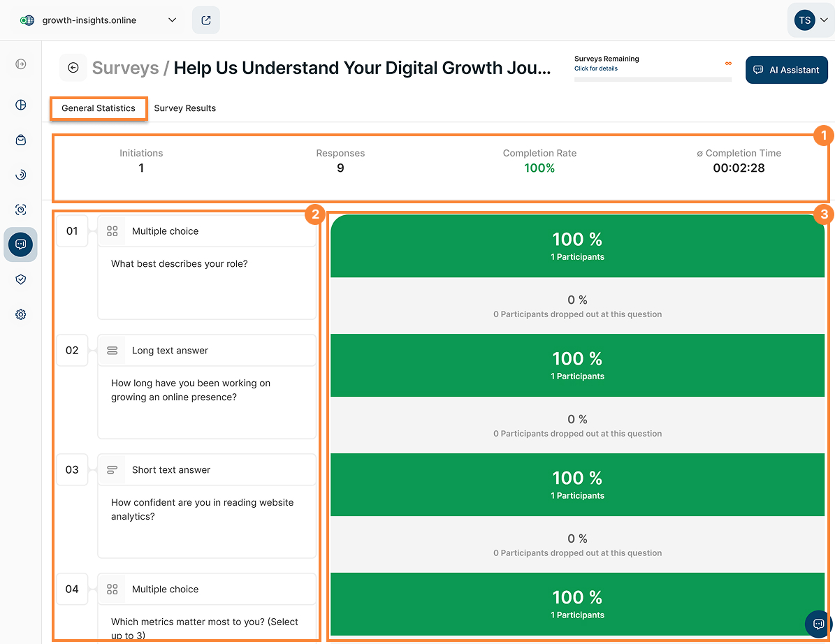Open the shopping bag sidebar icon
The image size is (835, 644).
point(21,140)
